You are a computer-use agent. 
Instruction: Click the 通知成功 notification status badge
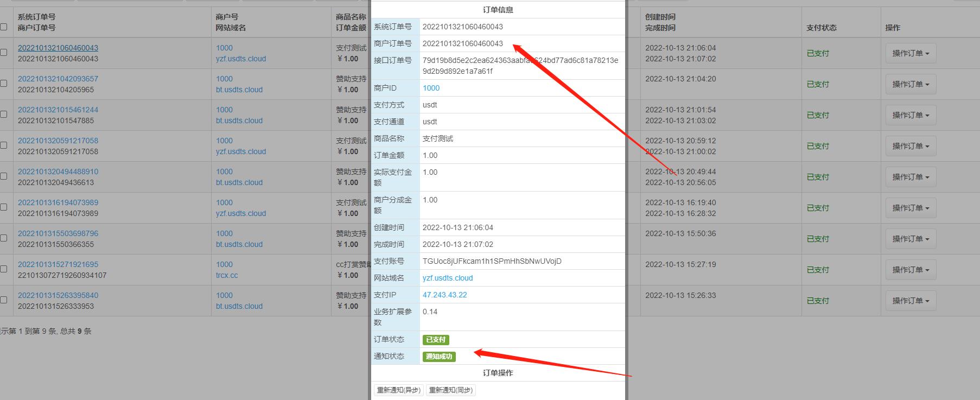click(x=439, y=357)
